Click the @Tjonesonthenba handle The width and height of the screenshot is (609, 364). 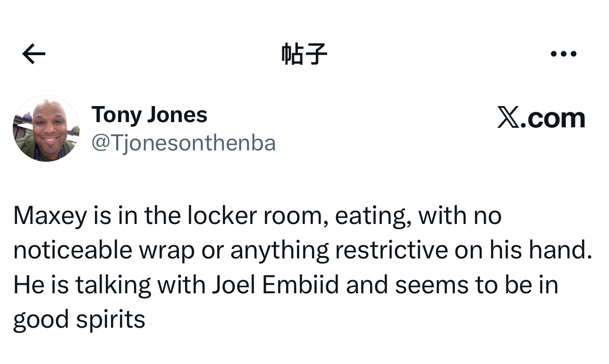[184, 142]
